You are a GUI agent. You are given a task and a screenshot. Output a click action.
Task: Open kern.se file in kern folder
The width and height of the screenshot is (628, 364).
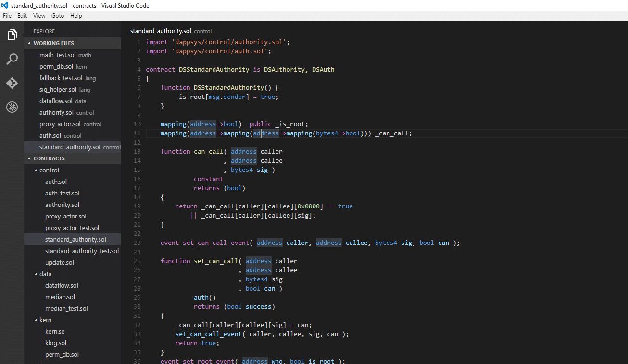pos(55,331)
